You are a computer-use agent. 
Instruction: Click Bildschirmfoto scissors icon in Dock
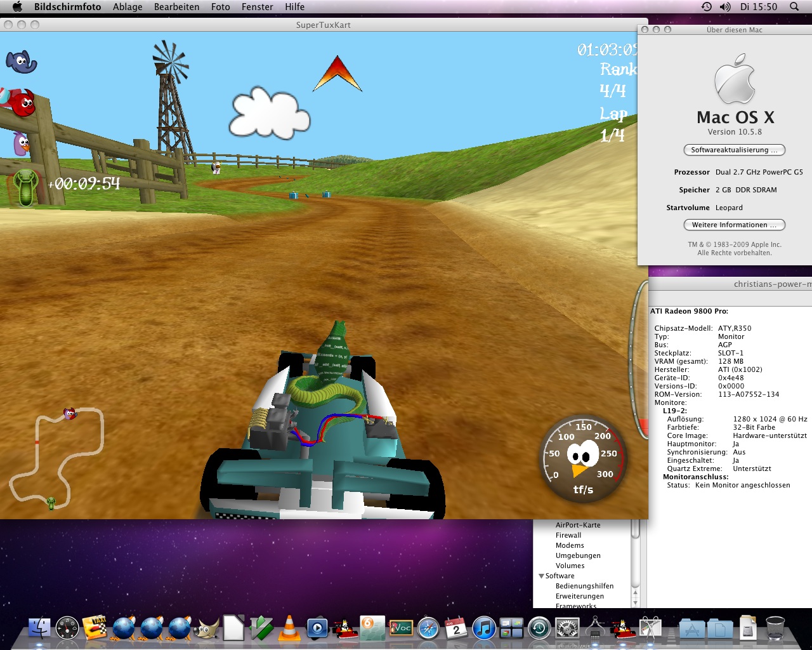point(650,628)
